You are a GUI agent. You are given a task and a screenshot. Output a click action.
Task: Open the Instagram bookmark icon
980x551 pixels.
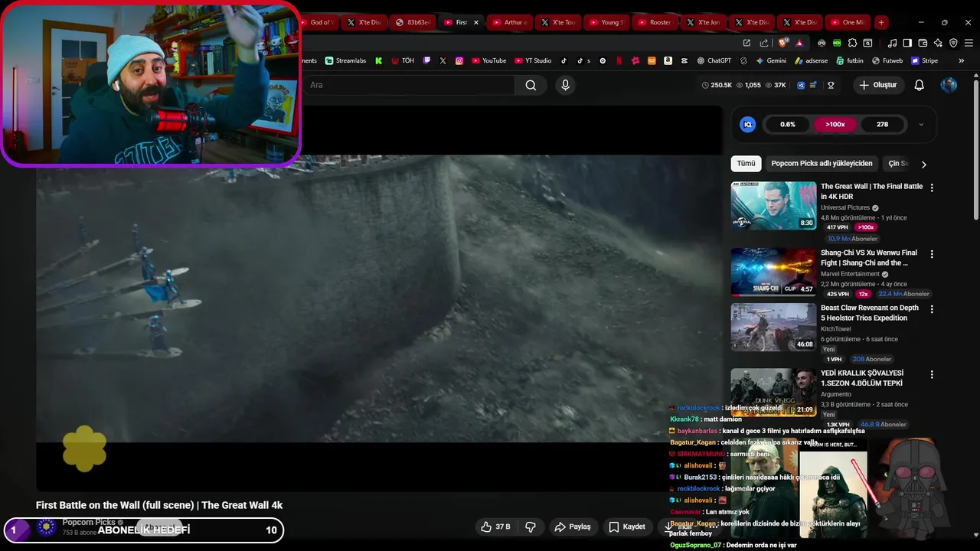pos(459,60)
